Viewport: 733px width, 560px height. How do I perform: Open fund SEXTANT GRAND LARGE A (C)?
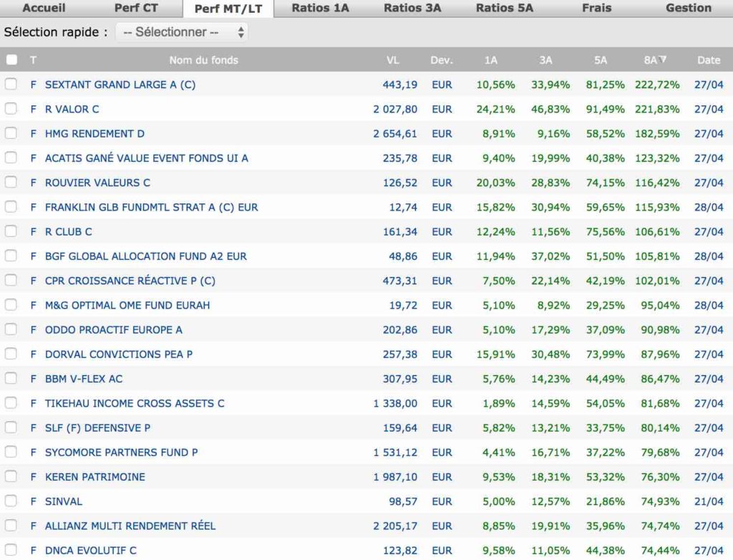point(120,85)
